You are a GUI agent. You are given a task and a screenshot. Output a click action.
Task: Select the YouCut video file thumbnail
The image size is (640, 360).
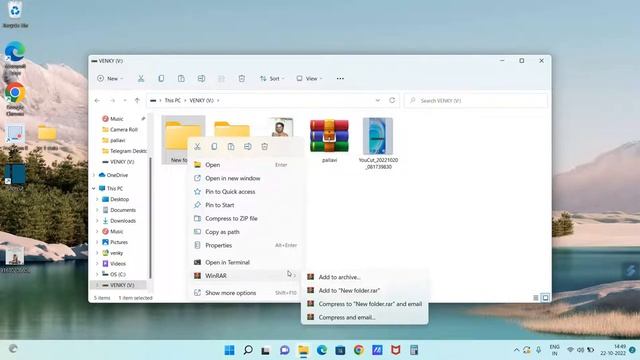coord(378,143)
